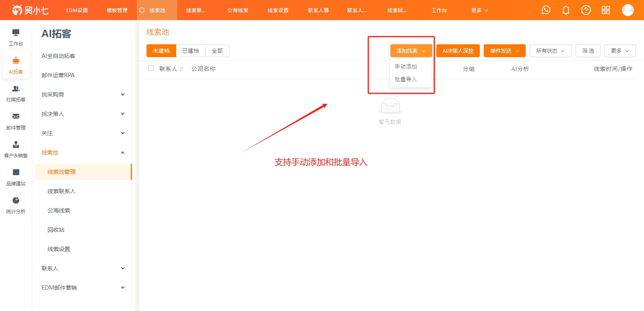Click the AI决策人深挖 button
The width and height of the screenshot is (644, 311).
tap(458, 51)
